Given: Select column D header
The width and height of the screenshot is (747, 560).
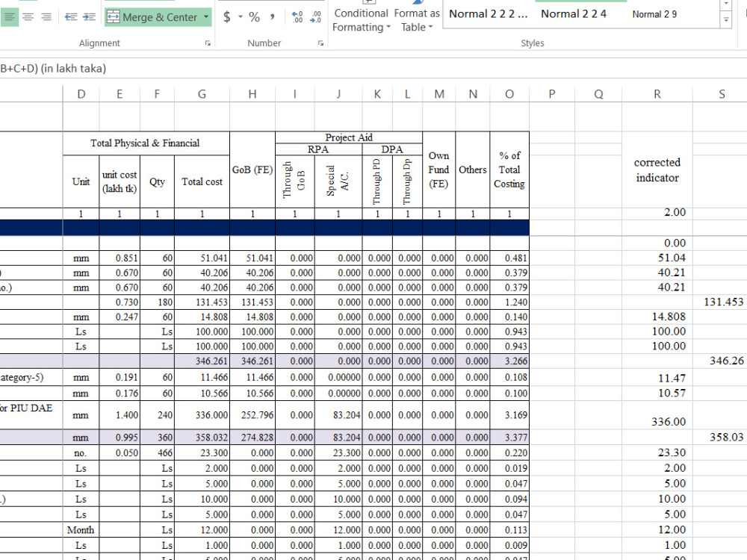Looking at the screenshot, I should point(81,94).
